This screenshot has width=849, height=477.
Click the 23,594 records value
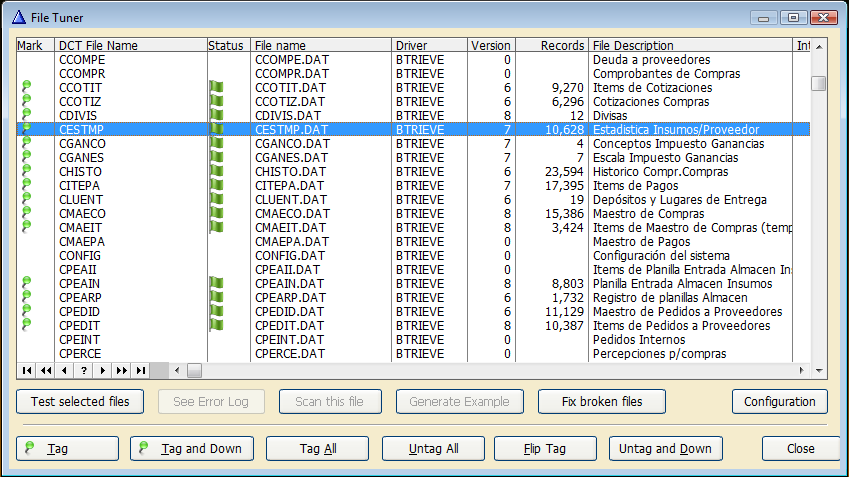564,172
